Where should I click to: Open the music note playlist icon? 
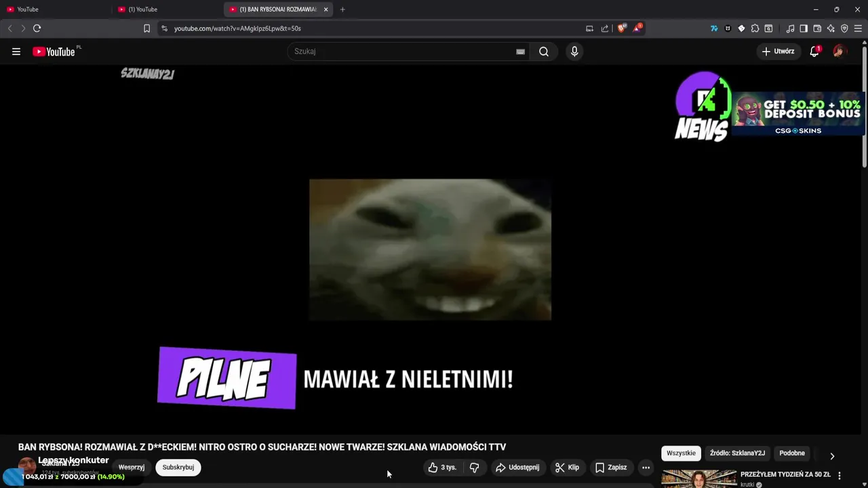(790, 28)
